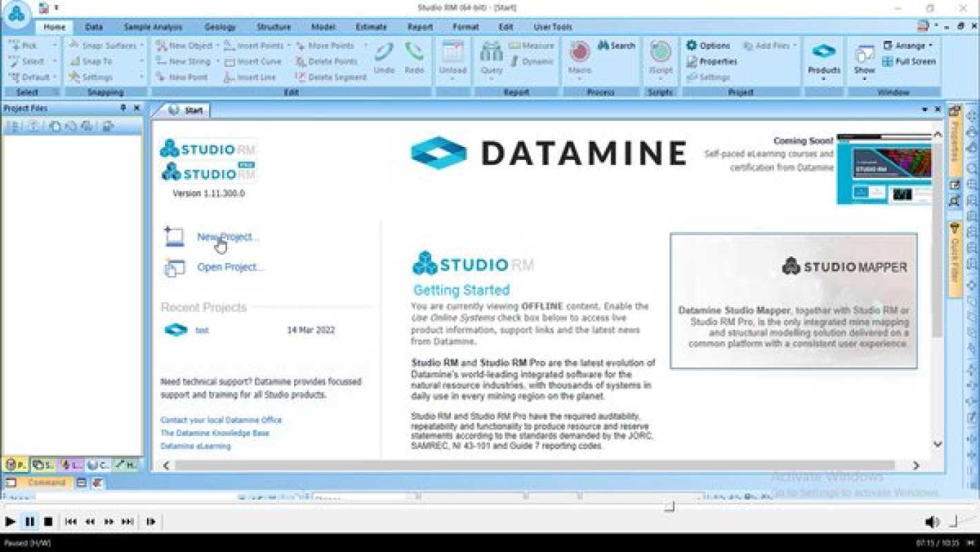Screen dimensions: 980x552
Task: Click the Undo icon in the Edit group
Action: click(384, 52)
